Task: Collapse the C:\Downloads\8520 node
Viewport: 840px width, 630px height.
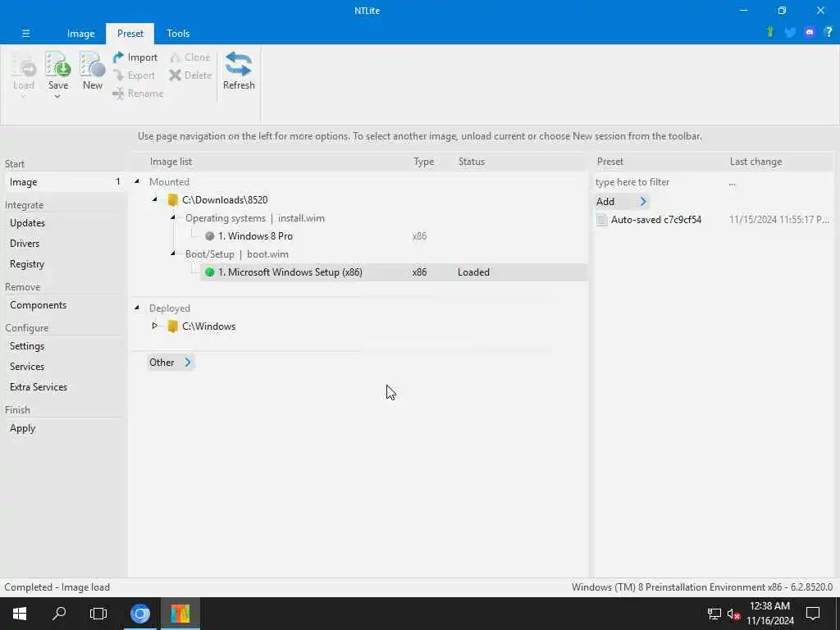Action: click(155, 200)
